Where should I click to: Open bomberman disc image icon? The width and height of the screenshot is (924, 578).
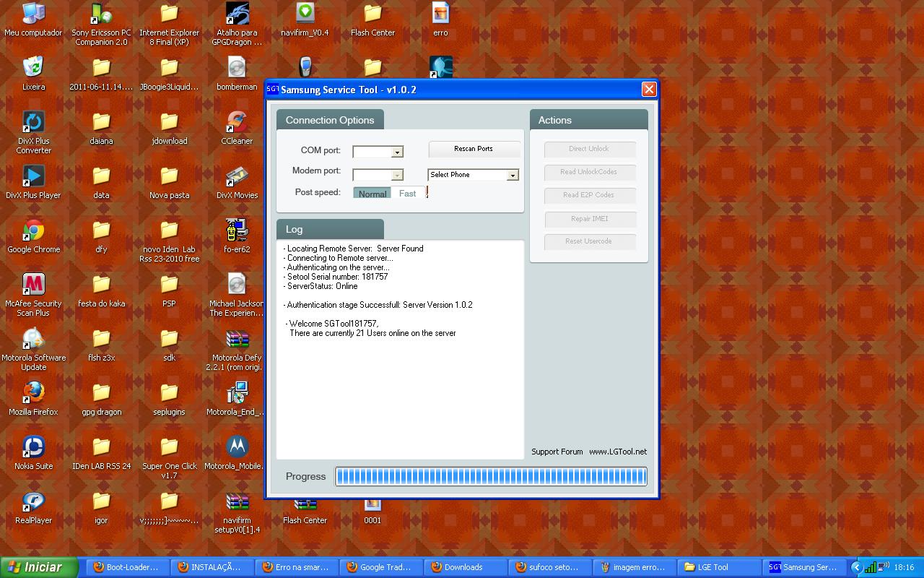click(237, 74)
